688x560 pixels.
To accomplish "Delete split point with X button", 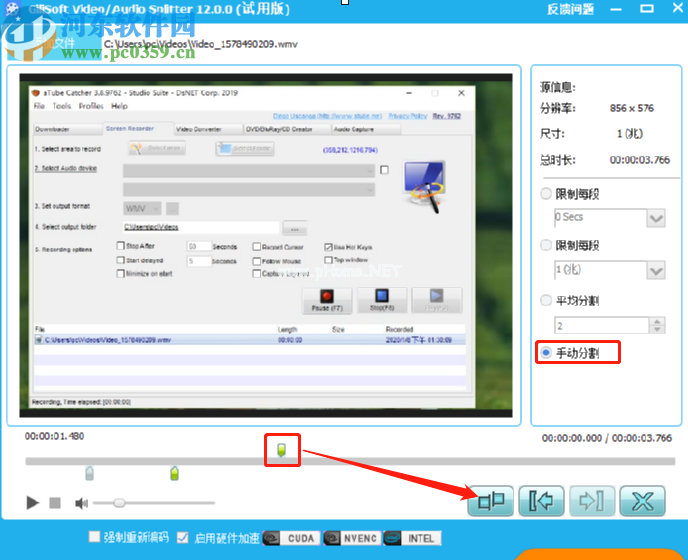I will click(x=642, y=501).
